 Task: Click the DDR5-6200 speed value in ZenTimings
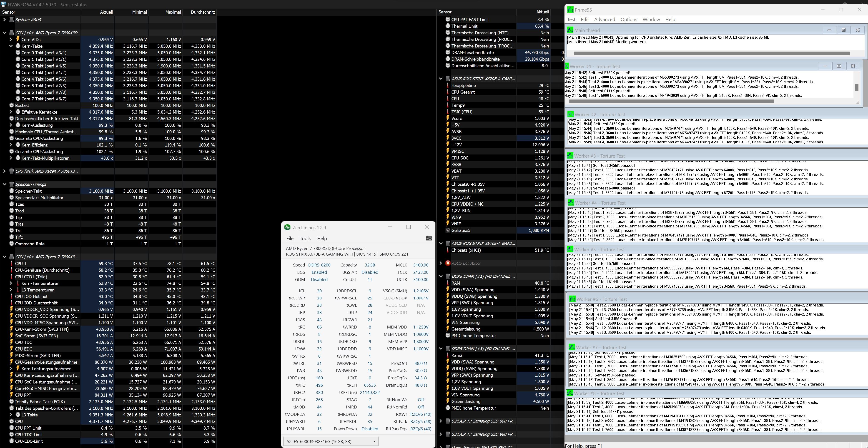[319, 265]
